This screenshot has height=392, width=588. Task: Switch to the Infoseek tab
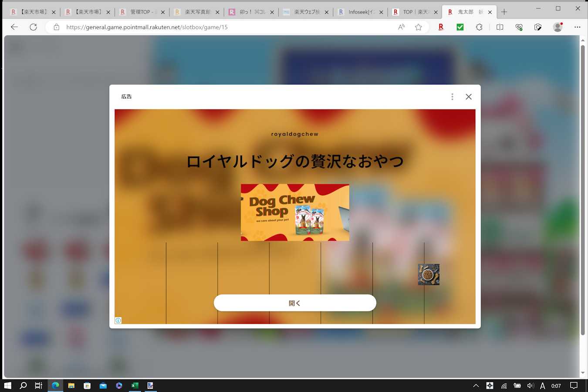pos(360,12)
